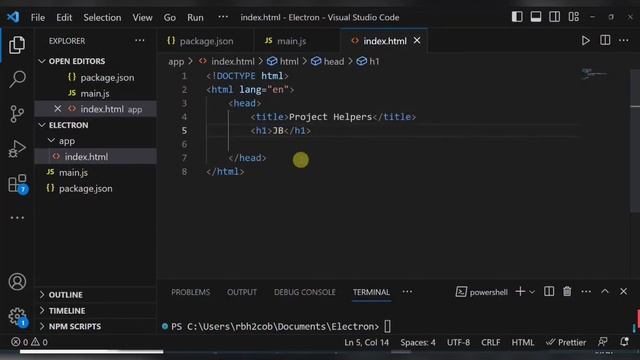Image resolution: width=640 pixels, height=360 pixels.
Task: Close the terminal panel
Action: 623,291
